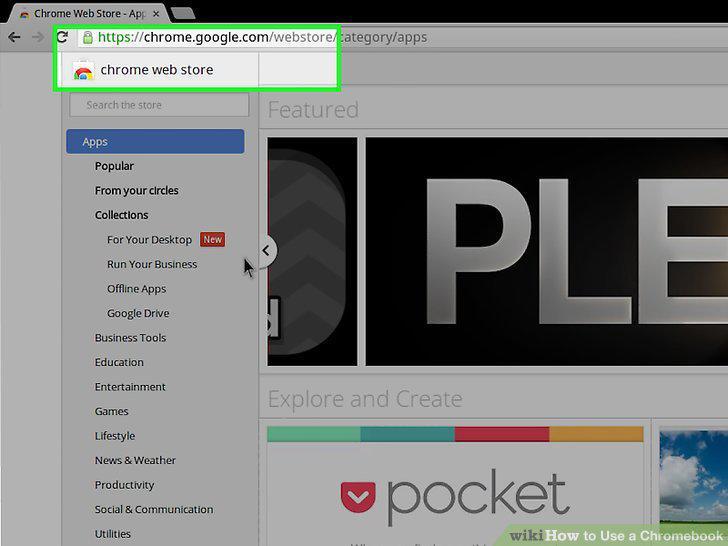
Task: Open the Collections section
Action: click(121, 215)
